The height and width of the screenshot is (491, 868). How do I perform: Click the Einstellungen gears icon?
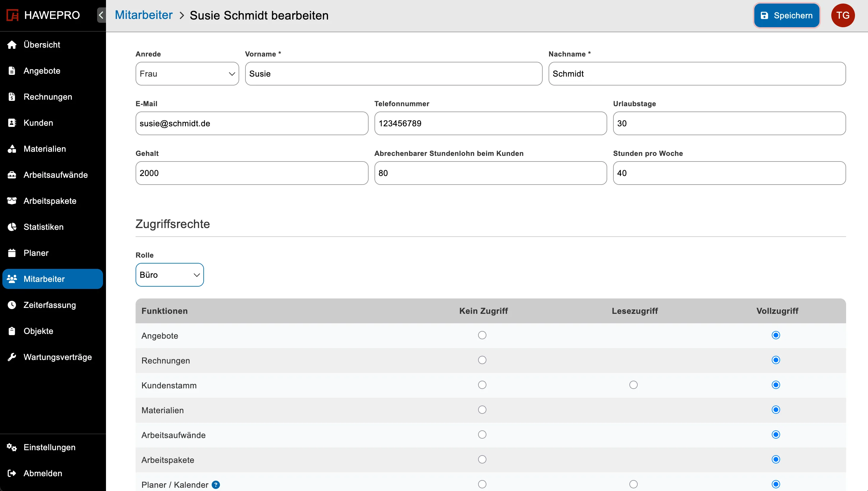coord(12,447)
